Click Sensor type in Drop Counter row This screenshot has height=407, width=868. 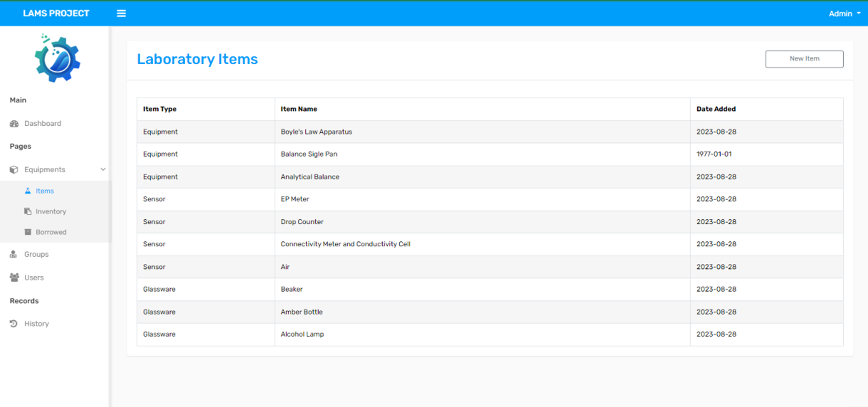(154, 222)
